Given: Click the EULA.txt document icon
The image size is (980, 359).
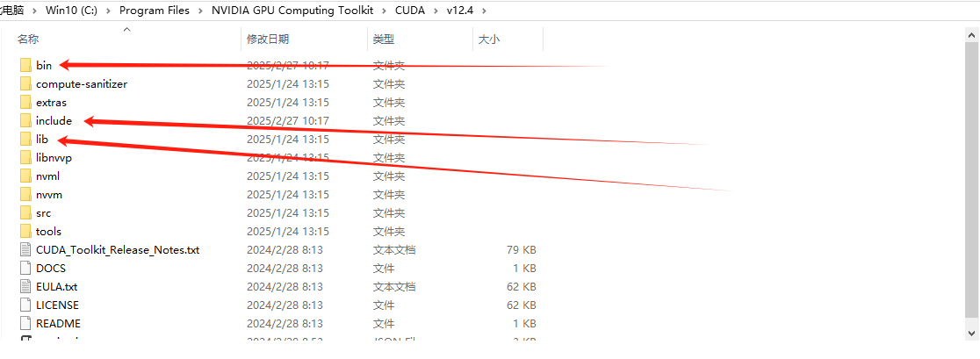Looking at the screenshot, I should (25, 286).
